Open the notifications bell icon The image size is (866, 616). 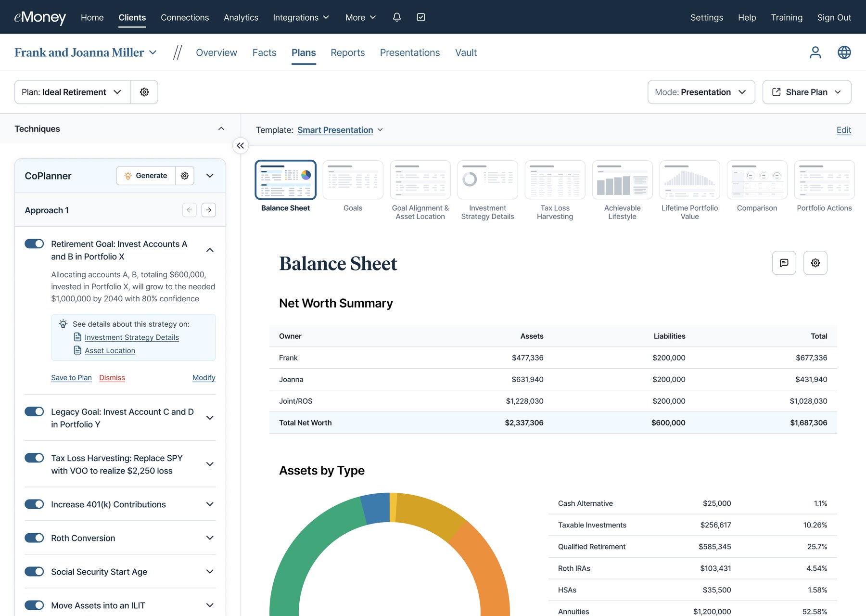point(397,17)
